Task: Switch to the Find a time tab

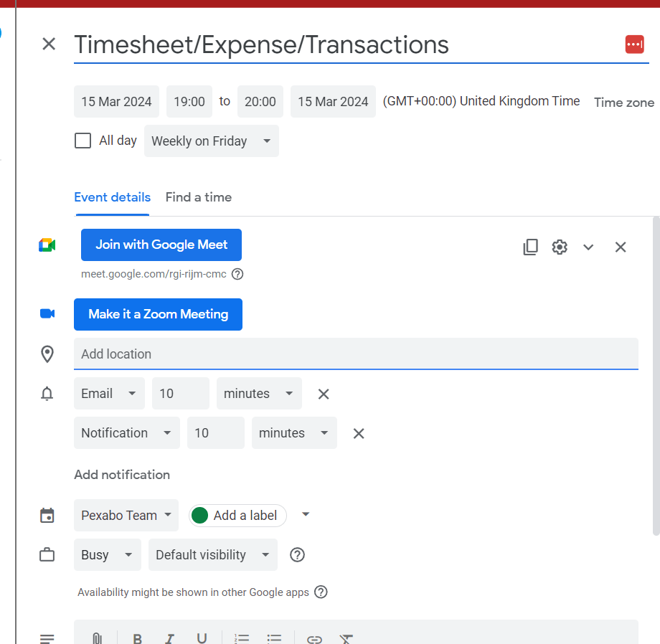Action: (198, 197)
